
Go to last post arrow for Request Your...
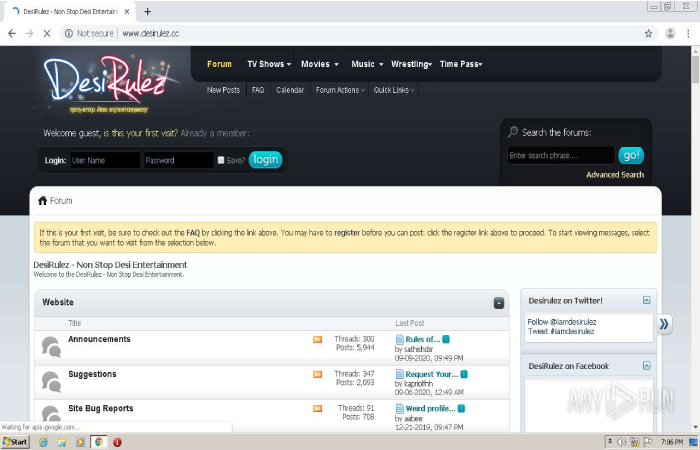(464, 374)
